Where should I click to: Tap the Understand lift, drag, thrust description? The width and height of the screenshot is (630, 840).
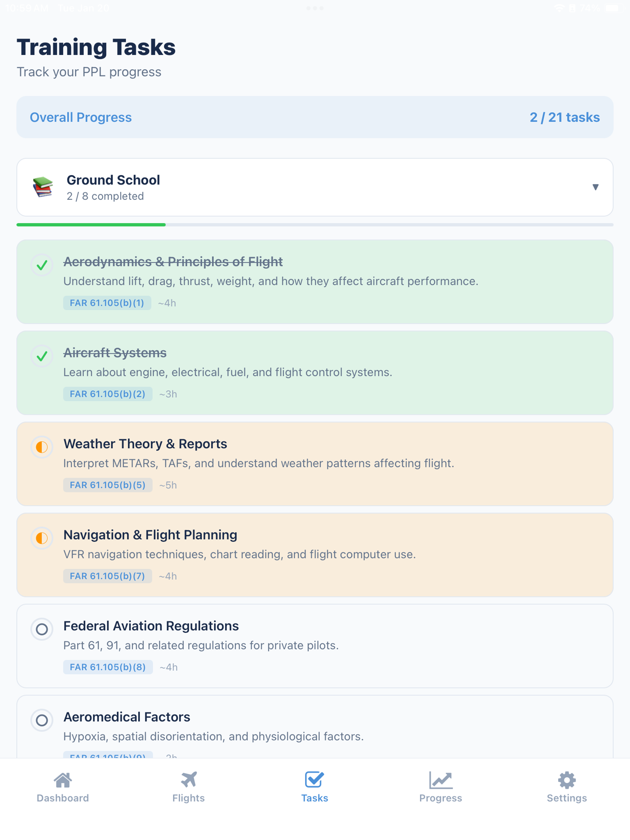pyautogui.click(x=270, y=281)
